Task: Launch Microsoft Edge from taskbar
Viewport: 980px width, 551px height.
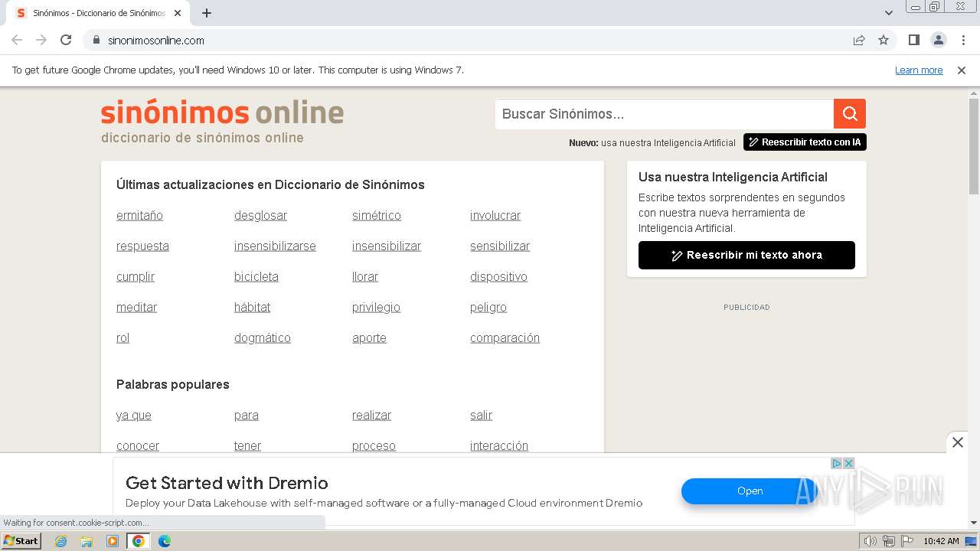Action: [x=165, y=541]
